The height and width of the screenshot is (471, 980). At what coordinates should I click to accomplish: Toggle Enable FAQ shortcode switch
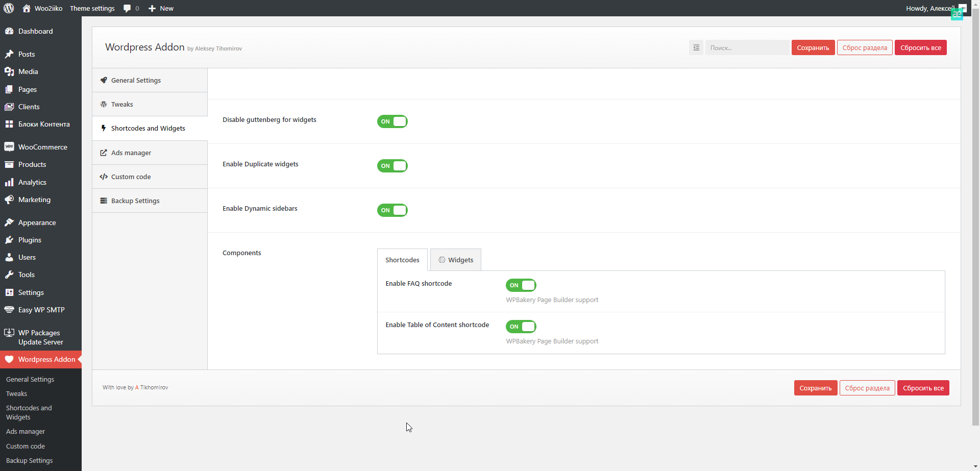pyautogui.click(x=521, y=285)
